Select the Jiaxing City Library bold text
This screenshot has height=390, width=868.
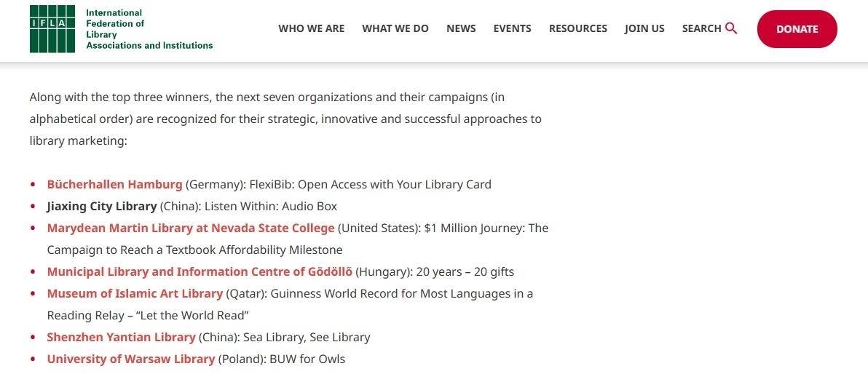coord(102,207)
